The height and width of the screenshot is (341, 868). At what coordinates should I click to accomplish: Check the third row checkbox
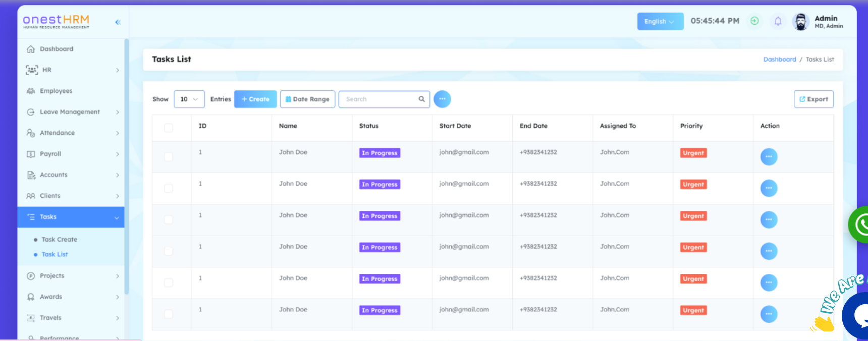tap(169, 220)
